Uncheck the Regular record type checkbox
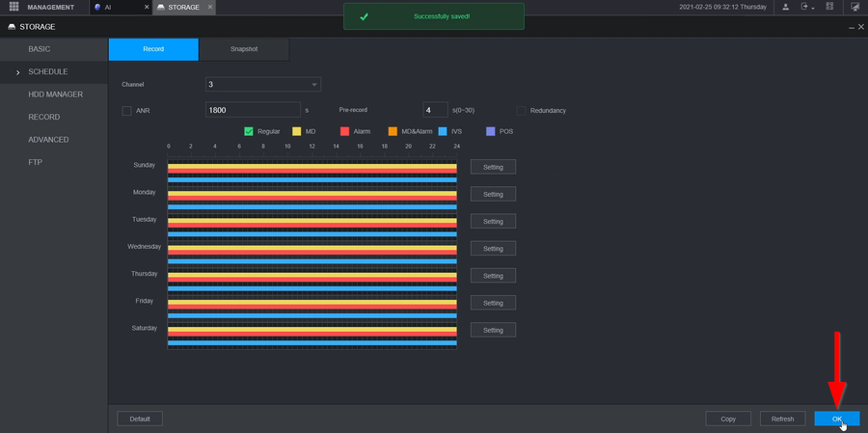This screenshot has height=433, width=868. [x=249, y=131]
